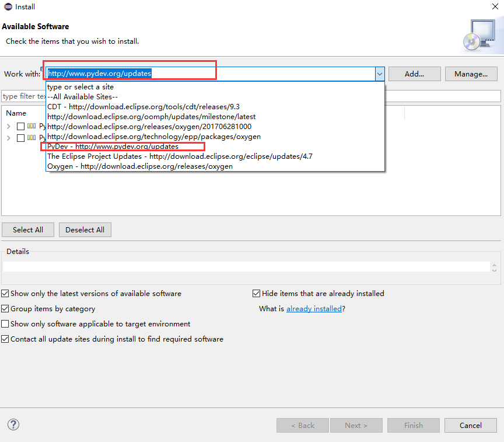Collapse the Work with dropdown arrow
The height and width of the screenshot is (442, 504).
coord(380,74)
